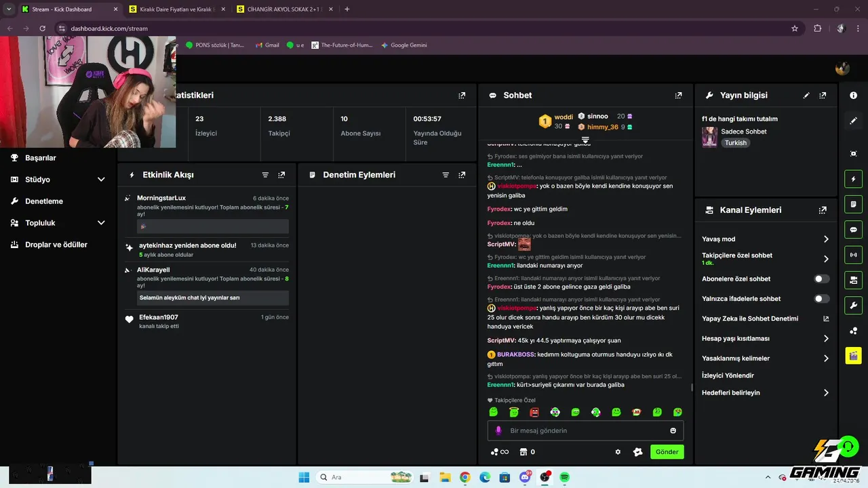Pop out the Sohbet chat panel
Viewport: 868px width, 488px height.
(678, 96)
